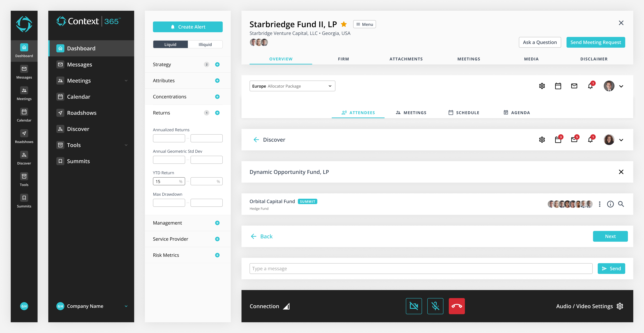Screen dimensions: 644x333
Task: Open the SCHEDULE tab
Action: pyautogui.click(x=464, y=113)
